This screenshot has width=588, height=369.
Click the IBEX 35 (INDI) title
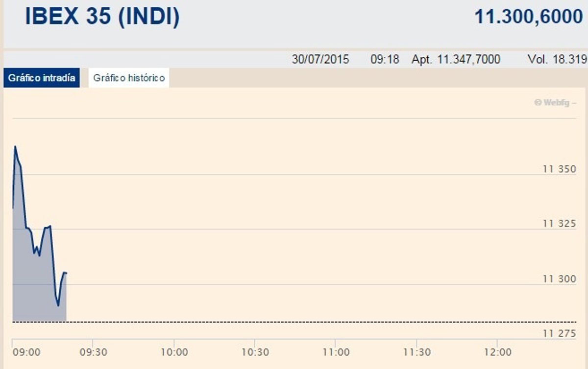pyautogui.click(x=102, y=17)
